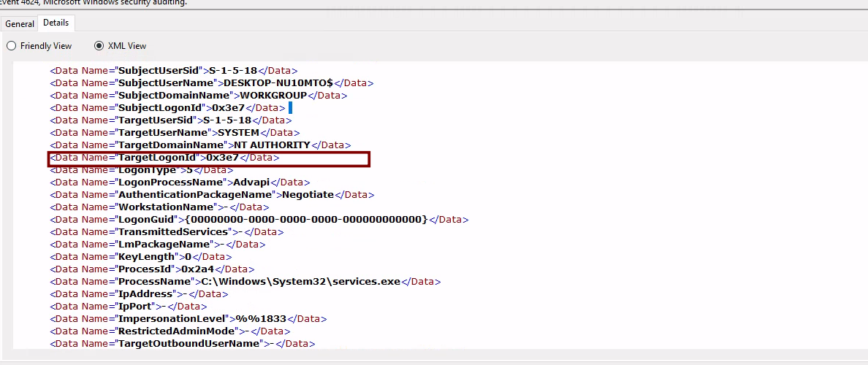Click the IpAddress data line
Screen dimensions: 868x365
137,294
